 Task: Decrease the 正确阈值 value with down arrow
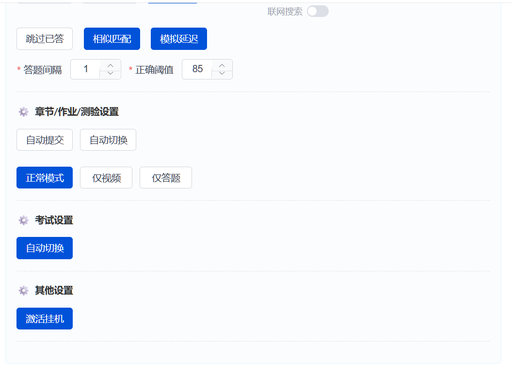pos(222,74)
